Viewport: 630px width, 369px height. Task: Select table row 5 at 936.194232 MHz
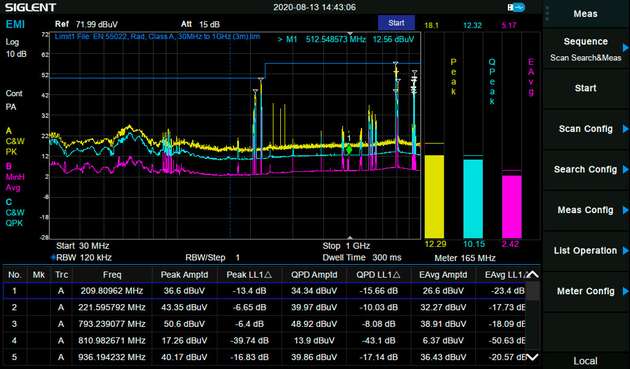pyautogui.click(x=265, y=357)
